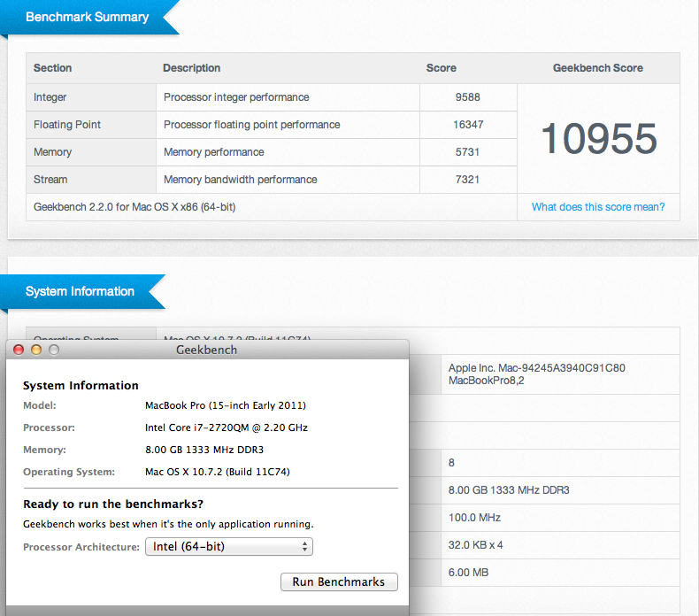The image size is (699, 616).
Task: Click the disabled zoom button of Geekbench window
Action: [x=53, y=350]
